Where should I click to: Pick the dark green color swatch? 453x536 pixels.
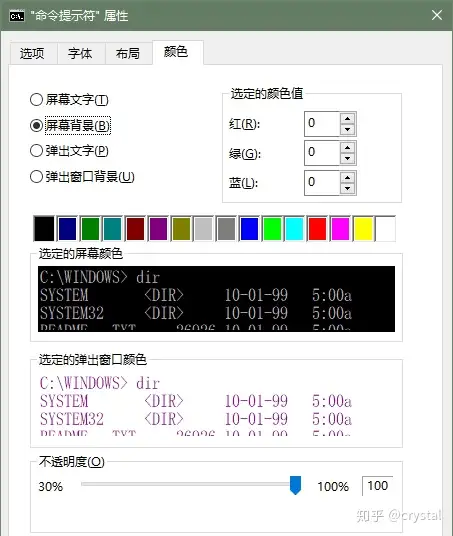[90, 228]
